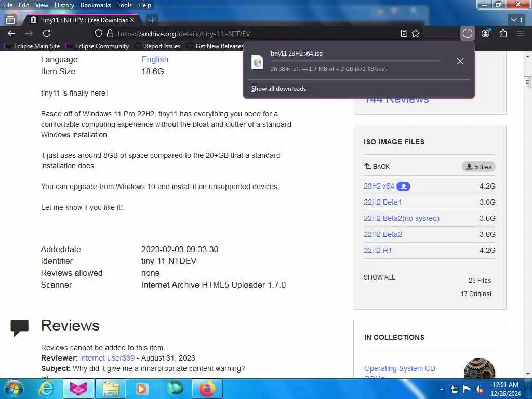Open the tiny11 23H2 x64.iso file icon
The image size is (532, 399).
coord(257,62)
